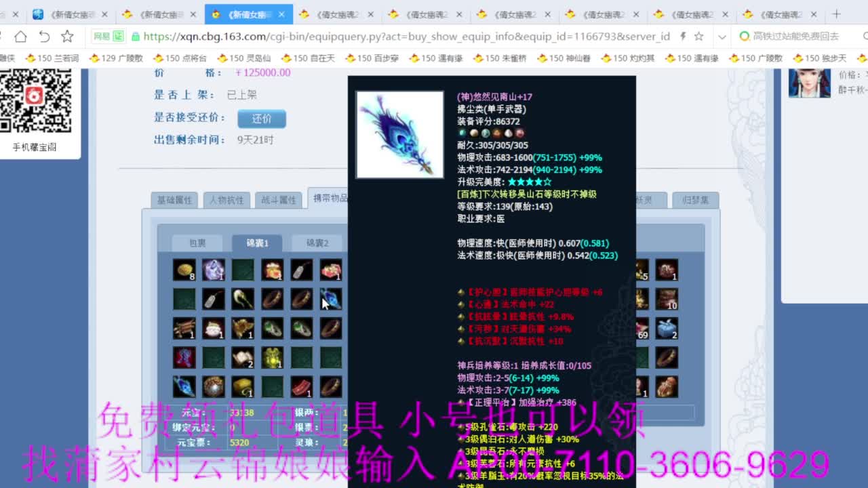Viewport: 868px width, 488px height.
Task: Open the address bar dropdown arrow
Action: [722, 37]
